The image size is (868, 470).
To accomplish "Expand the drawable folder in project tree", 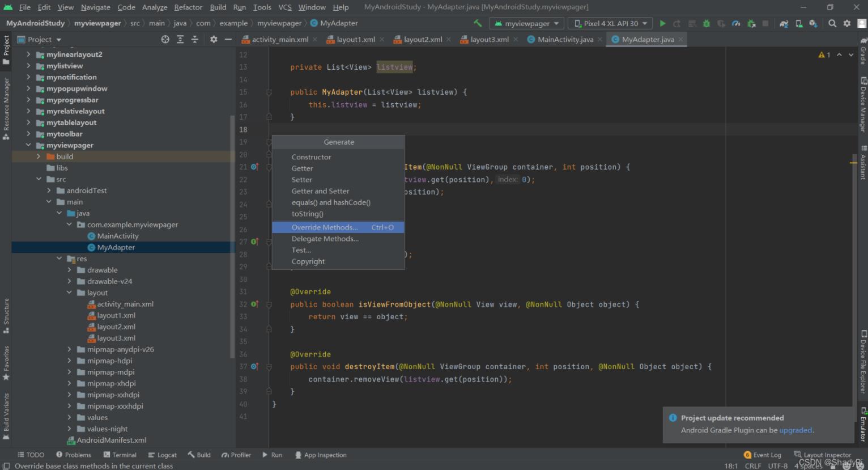I will 70,270.
